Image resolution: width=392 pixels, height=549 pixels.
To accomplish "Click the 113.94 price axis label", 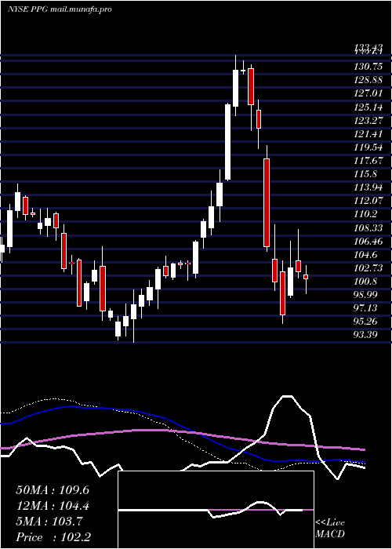I will click(368, 187).
